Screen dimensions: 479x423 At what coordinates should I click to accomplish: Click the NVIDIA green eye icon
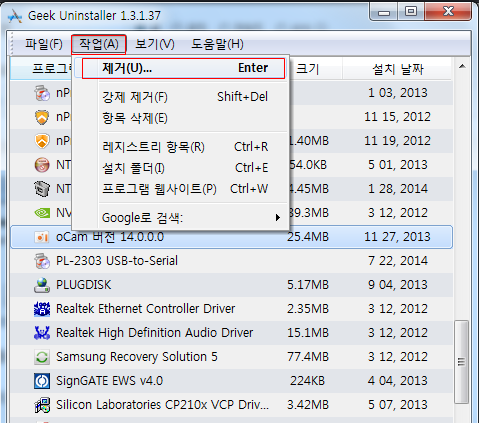click(42, 213)
